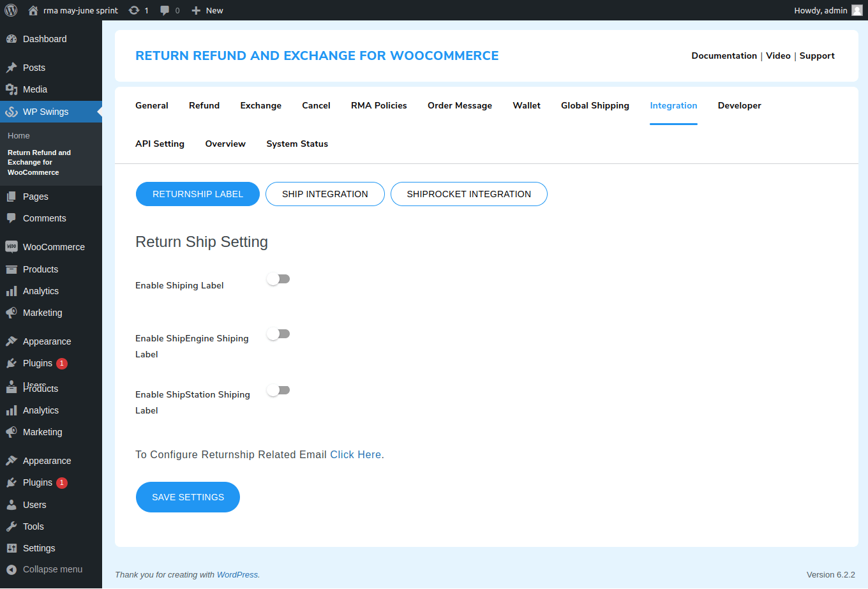Open the API Setting tab
Viewport: 868px width, 589px height.
(160, 144)
